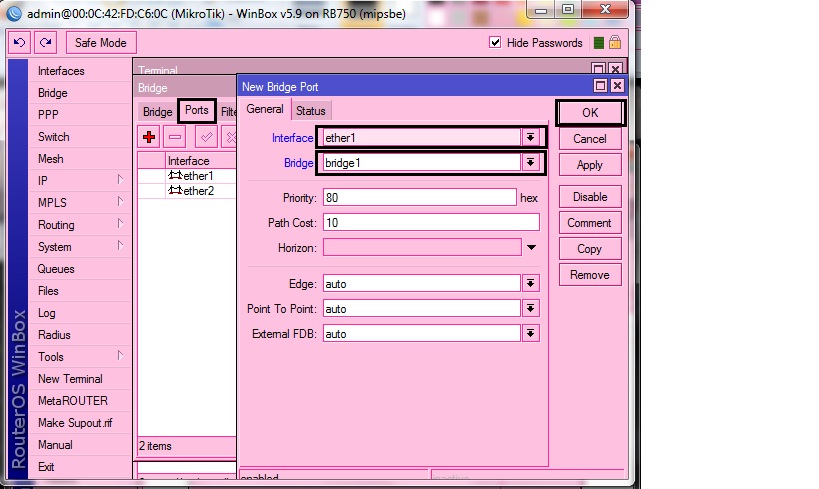Select ether2 row in ports list

(x=187, y=191)
